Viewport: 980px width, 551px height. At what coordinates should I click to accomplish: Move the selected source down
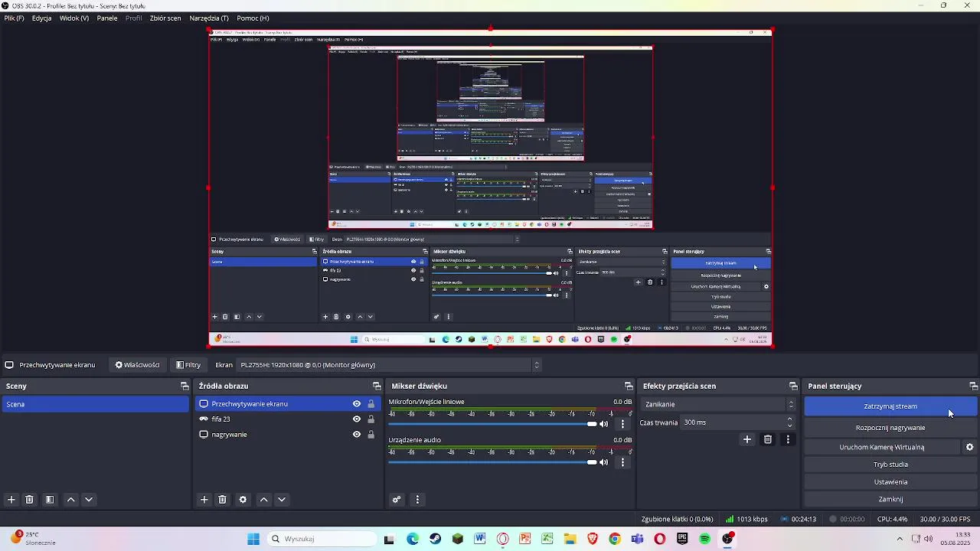(282, 500)
